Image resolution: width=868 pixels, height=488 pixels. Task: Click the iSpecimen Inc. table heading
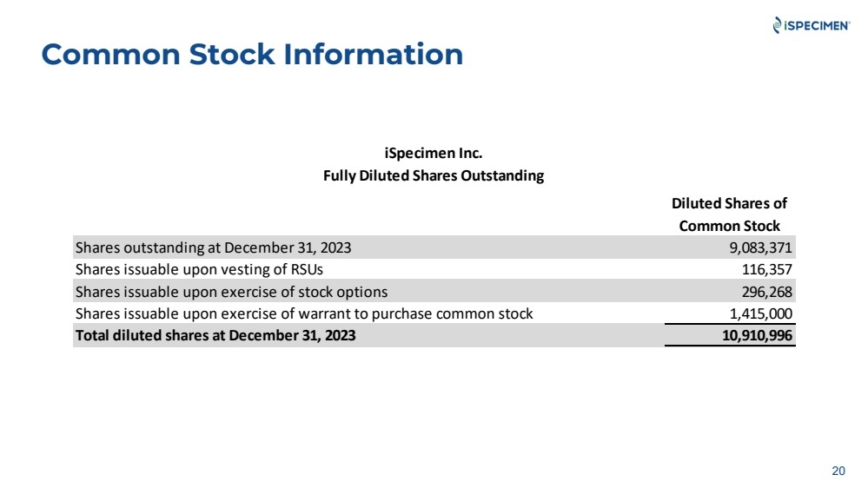434,153
